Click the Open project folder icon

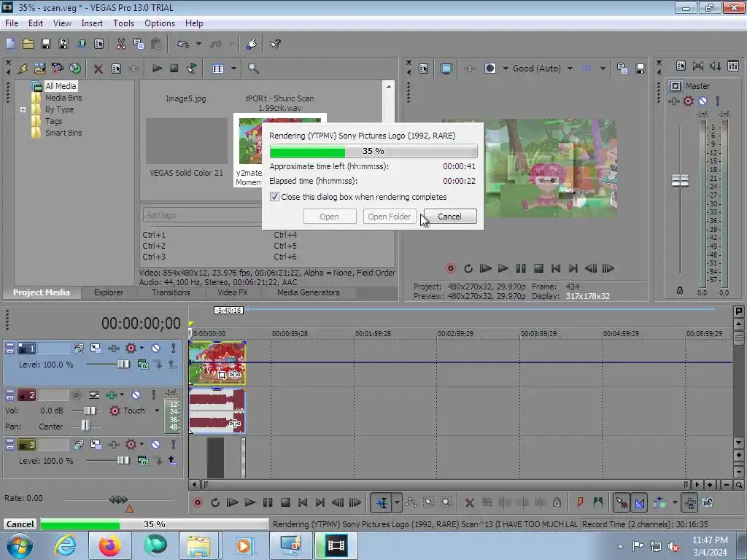tap(28, 44)
